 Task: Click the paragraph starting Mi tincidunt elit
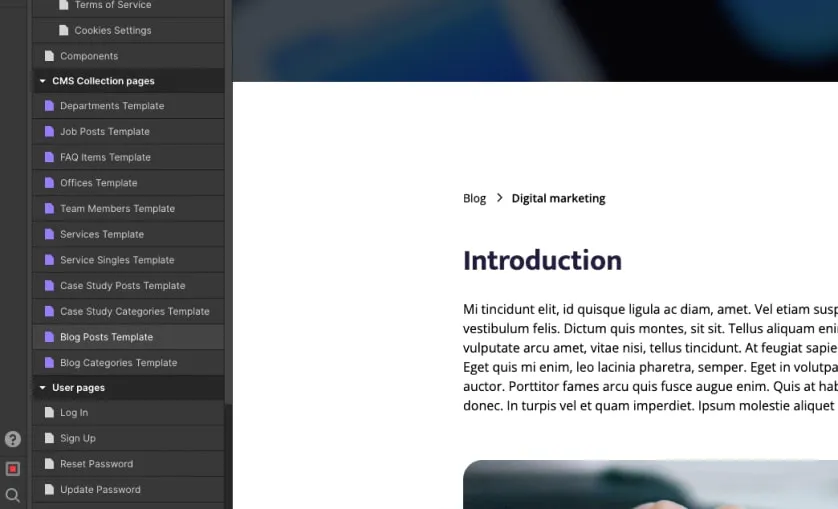coord(650,357)
